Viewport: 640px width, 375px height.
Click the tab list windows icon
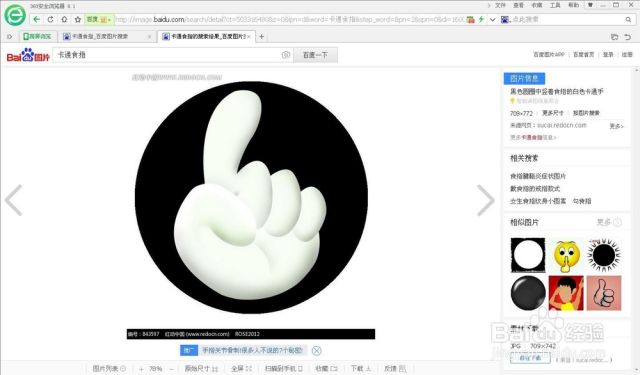[x=615, y=37]
